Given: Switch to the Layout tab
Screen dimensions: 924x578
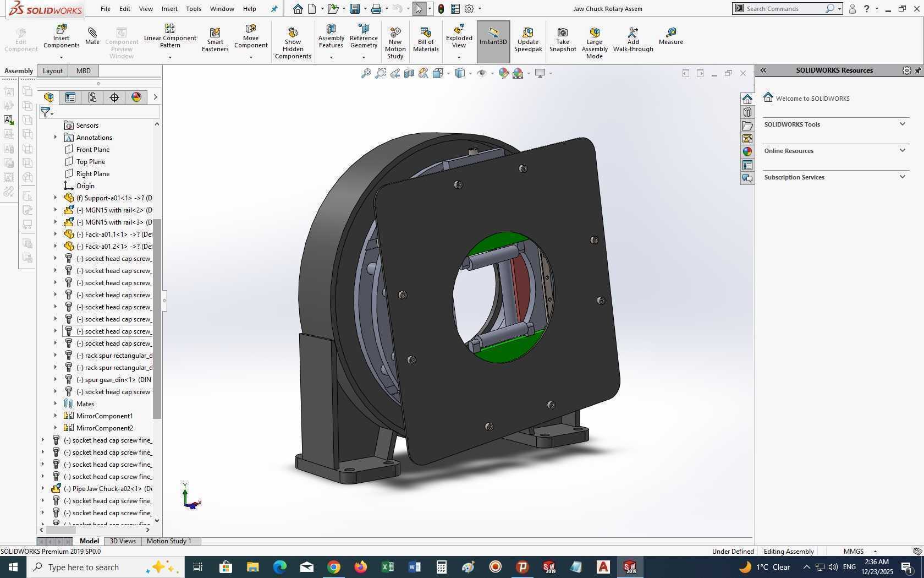Looking at the screenshot, I should tap(53, 71).
